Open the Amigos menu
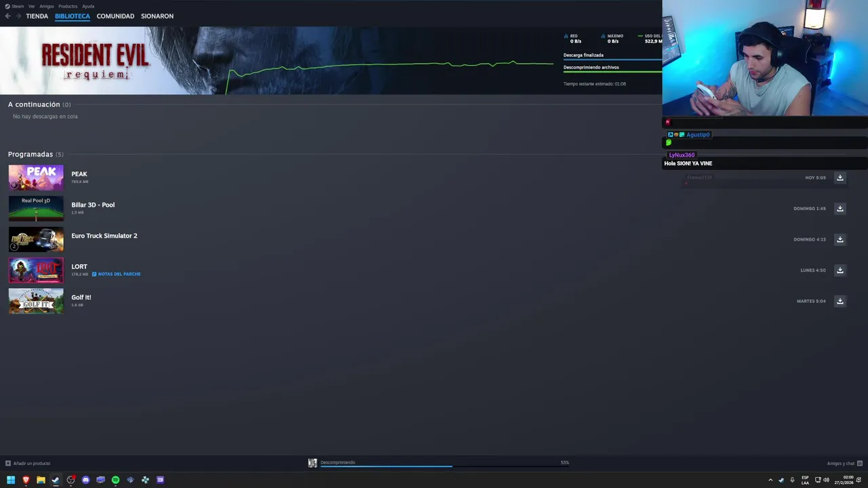 (x=47, y=6)
